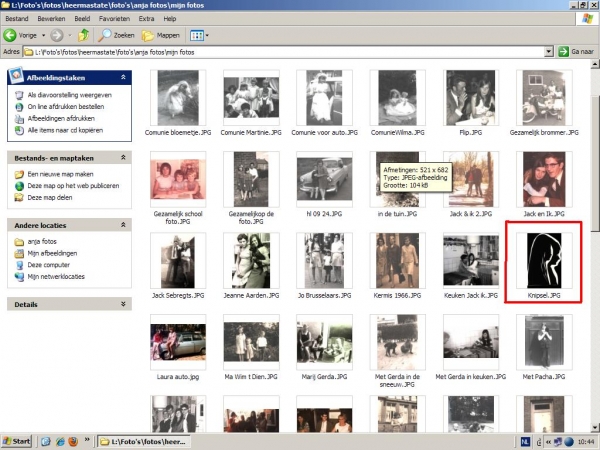Select Gezamelijk school foto.JPG thumbnail
Screen dimensions: 600x450
point(178,179)
